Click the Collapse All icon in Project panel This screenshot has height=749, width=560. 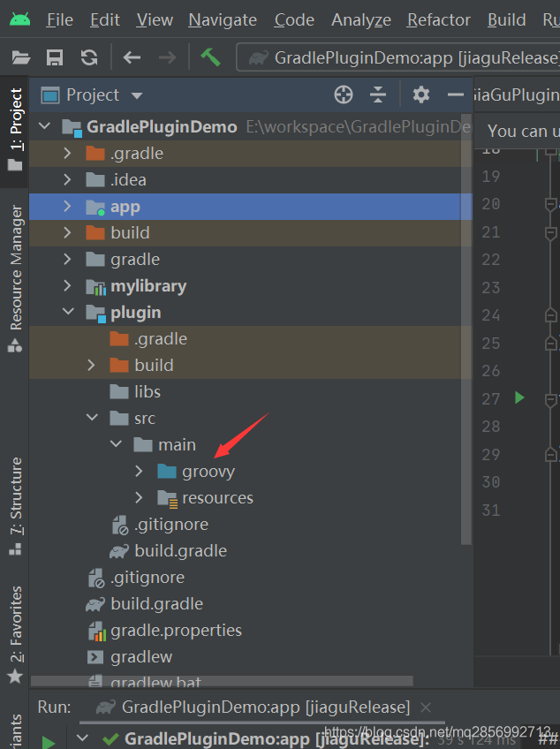point(378,95)
